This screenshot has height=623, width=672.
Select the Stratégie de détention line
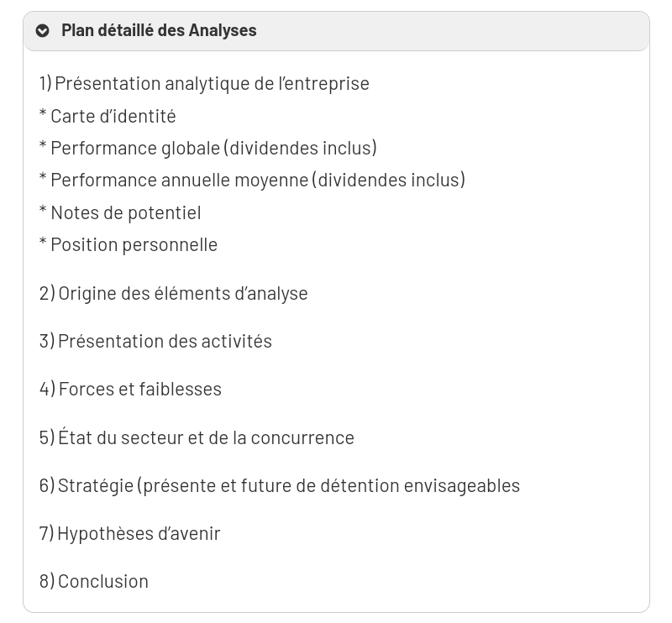[x=280, y=486]
